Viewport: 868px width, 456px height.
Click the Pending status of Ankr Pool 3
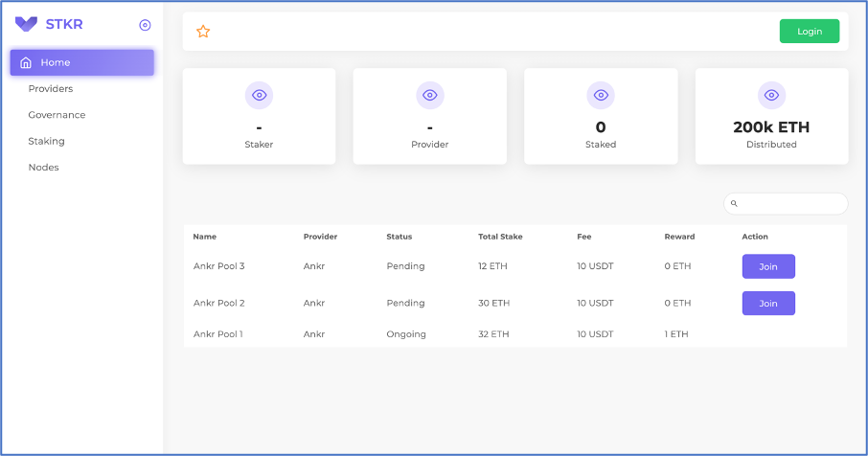pos(406,266)
